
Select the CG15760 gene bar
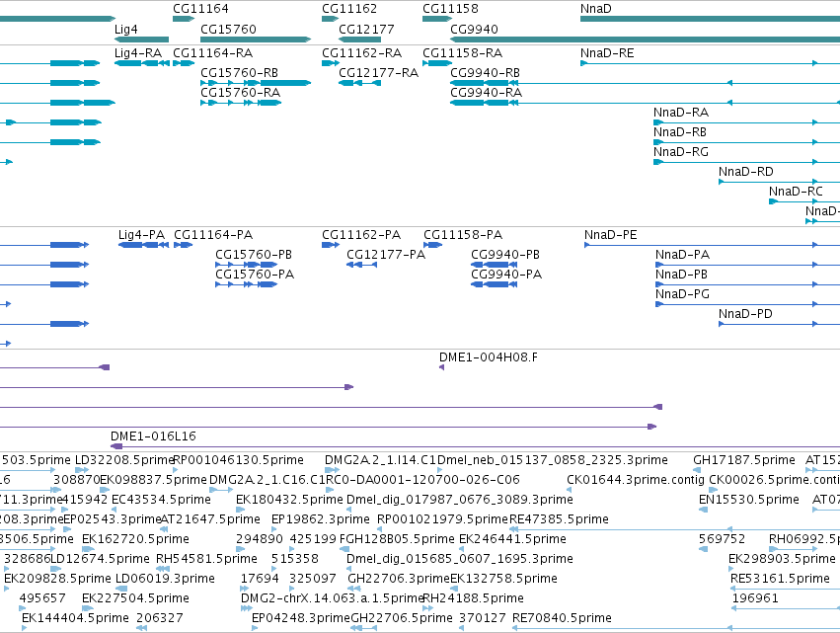tap(256, 40)
